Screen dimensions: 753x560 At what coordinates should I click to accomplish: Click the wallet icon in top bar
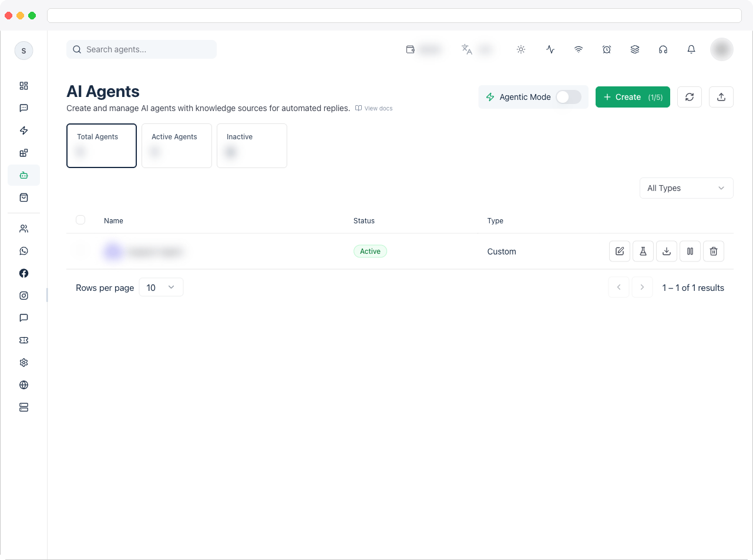coord(411,49)
